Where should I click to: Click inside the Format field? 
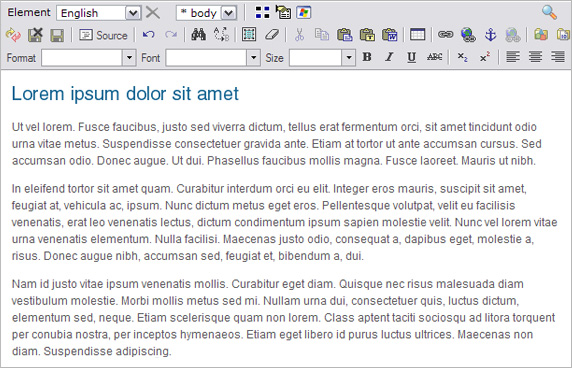81,58
